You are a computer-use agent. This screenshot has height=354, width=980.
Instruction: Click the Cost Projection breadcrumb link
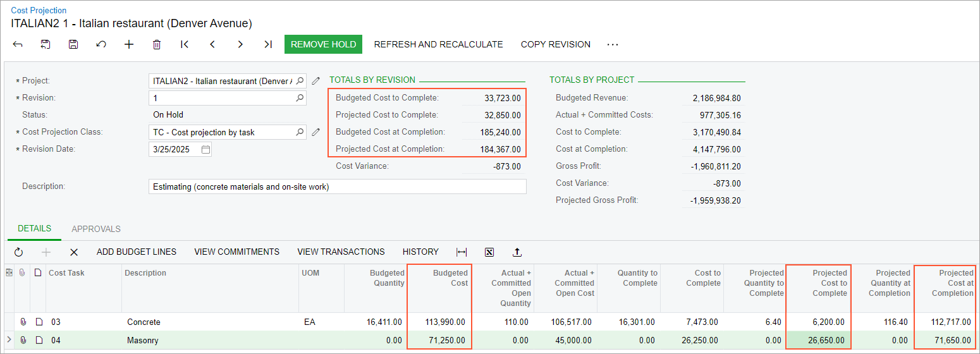39,10
